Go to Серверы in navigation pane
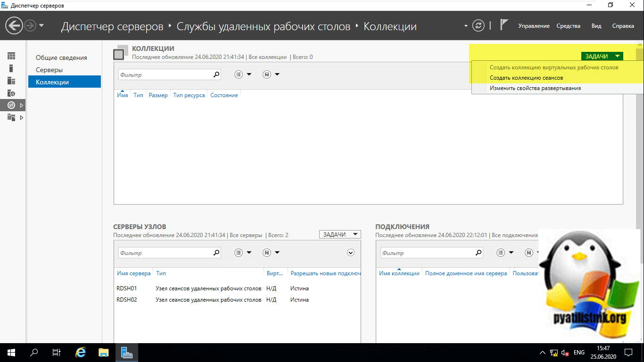644x362 pixels. pyautogui.click(x=49, y=70)
